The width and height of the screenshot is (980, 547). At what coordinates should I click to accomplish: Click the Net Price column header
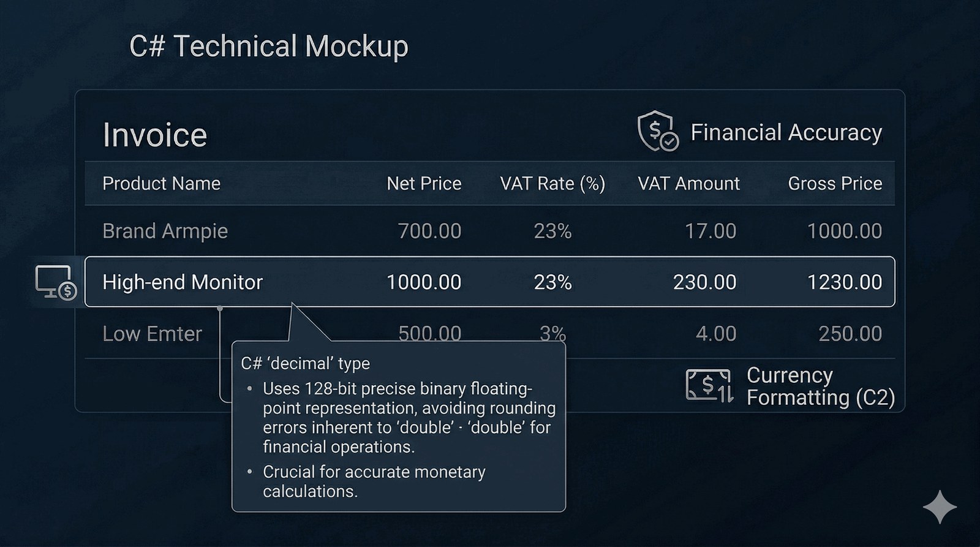click(x=424, y=183)
